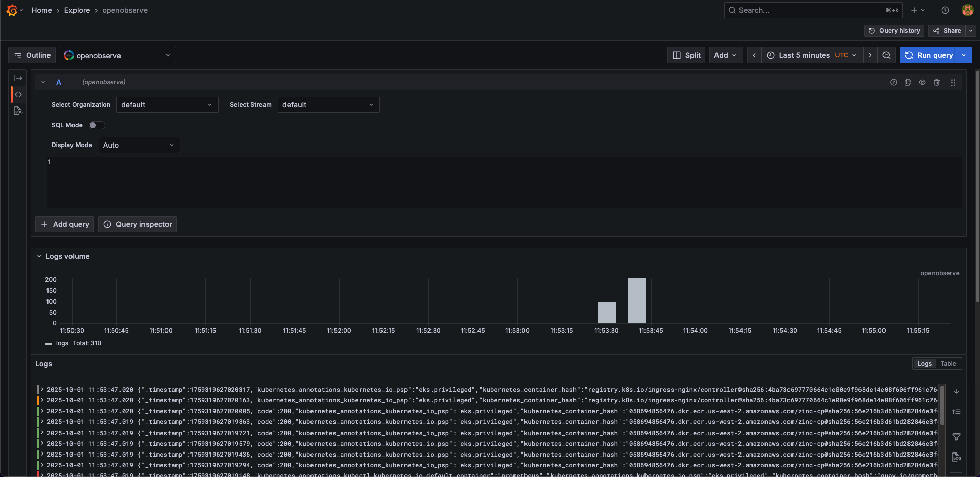Viewport: 980px width, 477px height.
Task: Switch to the Table view tab
Action: pos(948,364)
